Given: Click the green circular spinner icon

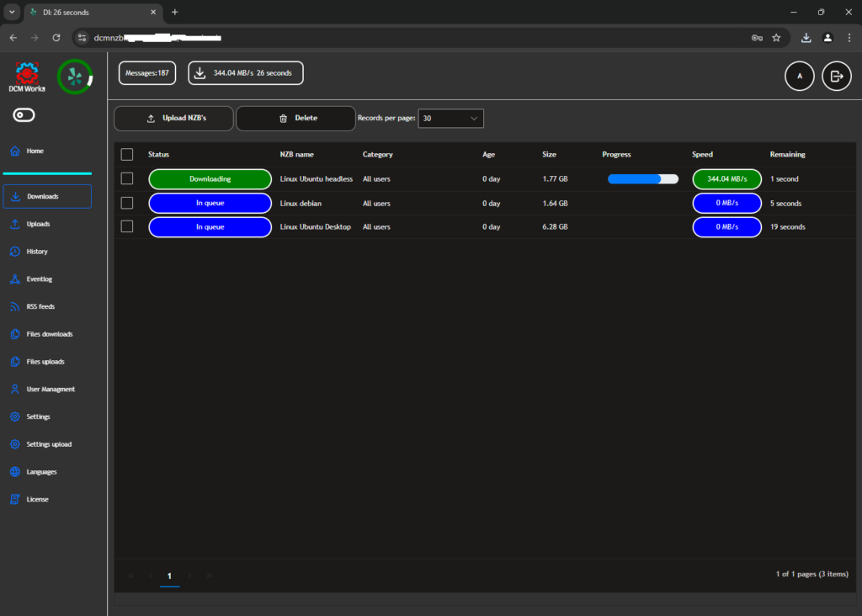Looking at the screenshot, I should pos(75,77).
